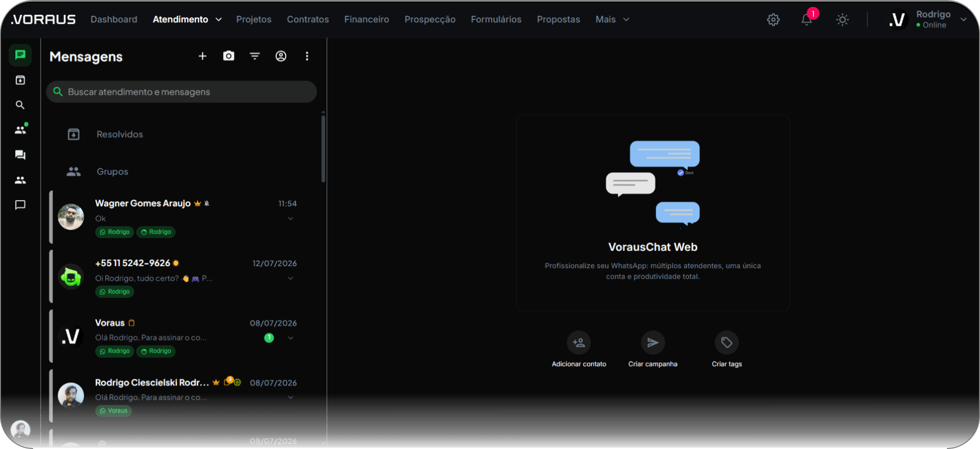Open the chat messages sidebar icon
This screenshot has height=449, width=980.
click(x=20, y=55)
